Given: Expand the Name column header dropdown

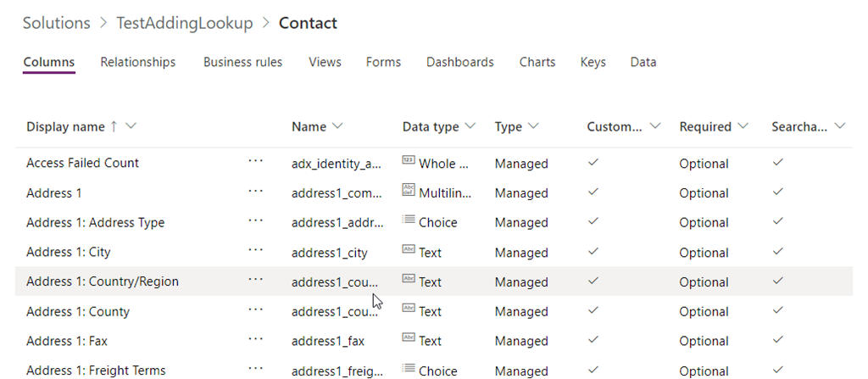Looking at the screenshot, I should click(x=337, y=126).
